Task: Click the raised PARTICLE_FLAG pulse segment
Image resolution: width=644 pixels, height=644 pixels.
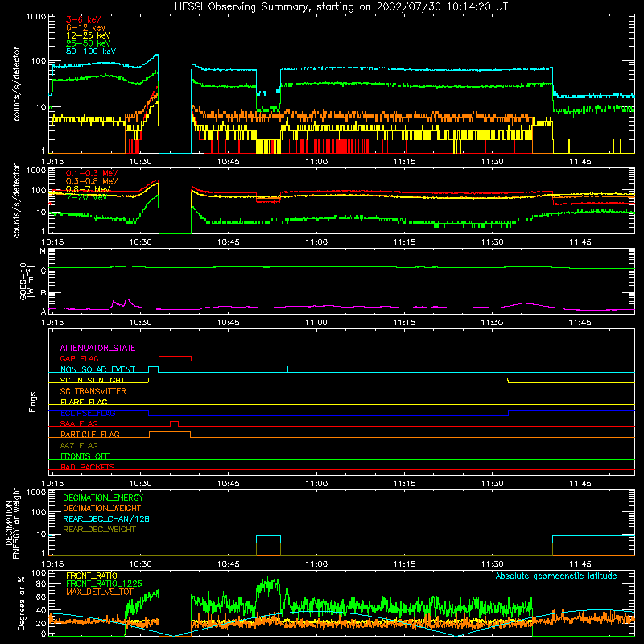Action: 170,432
